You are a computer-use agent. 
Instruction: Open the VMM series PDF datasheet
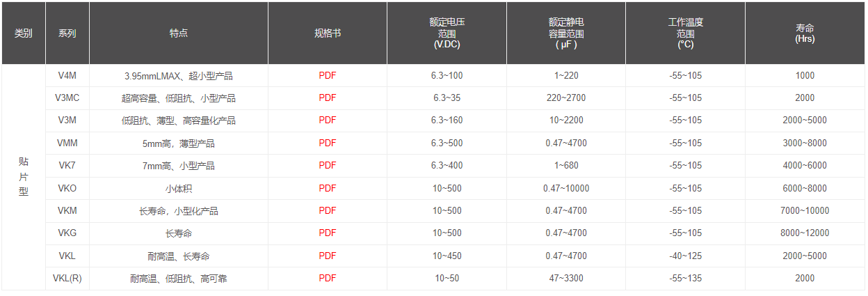click(327, 143)
